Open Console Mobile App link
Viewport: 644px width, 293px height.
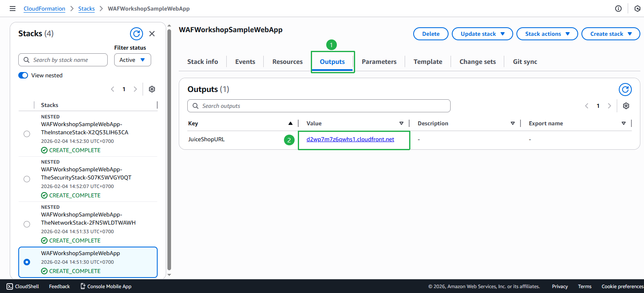click(x=106, y=286)
